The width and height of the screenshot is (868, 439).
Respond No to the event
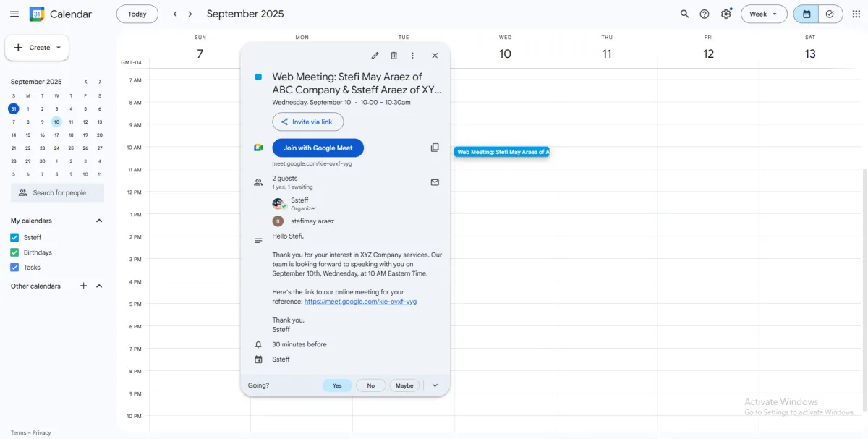coord(371,385)
